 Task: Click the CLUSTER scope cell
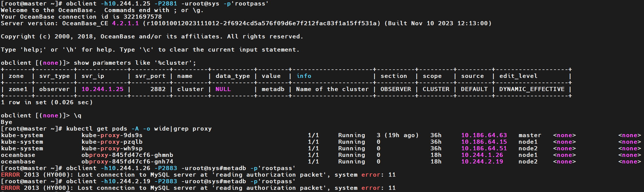(436, 89)
